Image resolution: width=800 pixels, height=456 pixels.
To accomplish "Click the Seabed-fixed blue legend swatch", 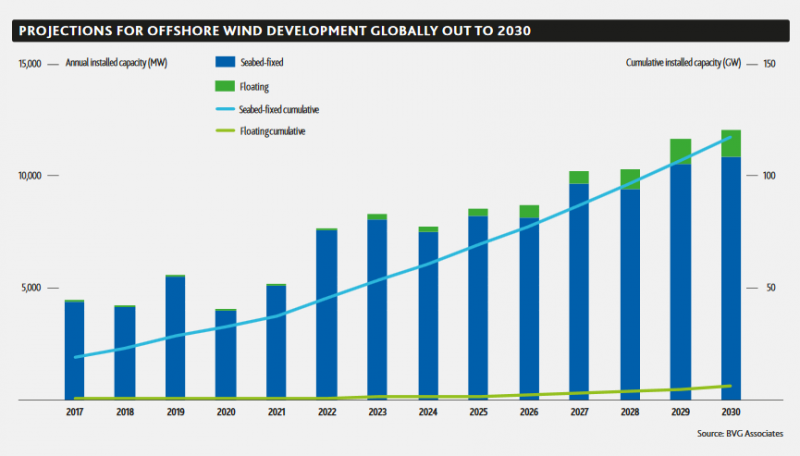I will tap(225, 62).
